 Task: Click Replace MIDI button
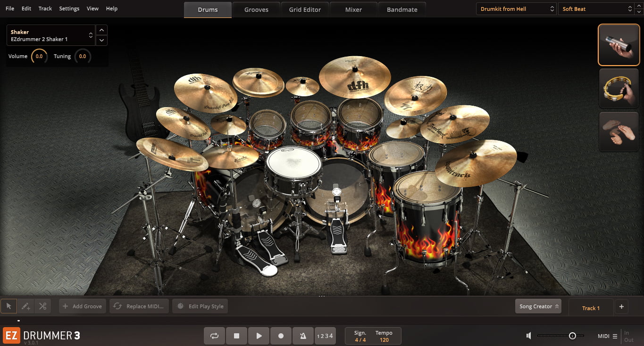139,306
